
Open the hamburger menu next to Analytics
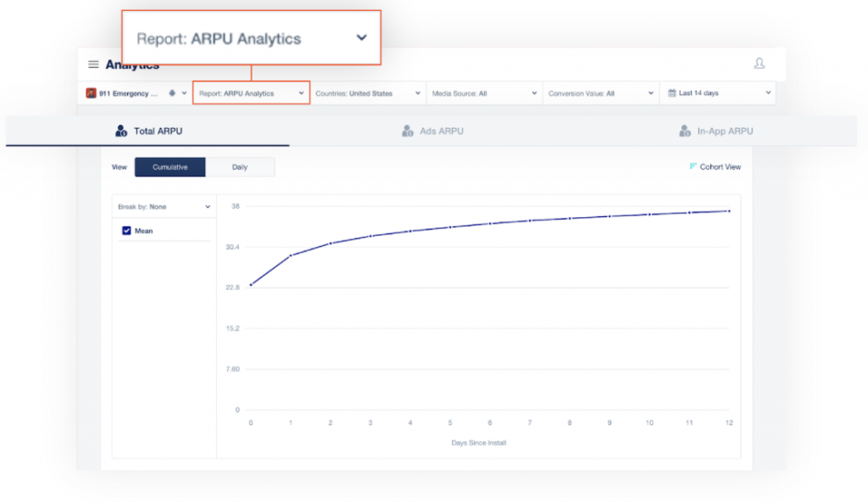click(93, 64)
